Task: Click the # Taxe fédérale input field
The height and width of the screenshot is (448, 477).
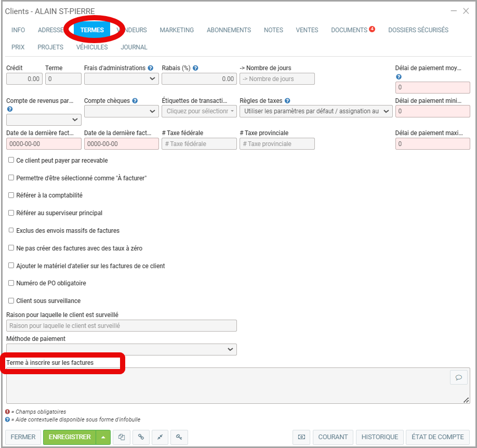Action: pyautogui.click(x=199, y=144)
